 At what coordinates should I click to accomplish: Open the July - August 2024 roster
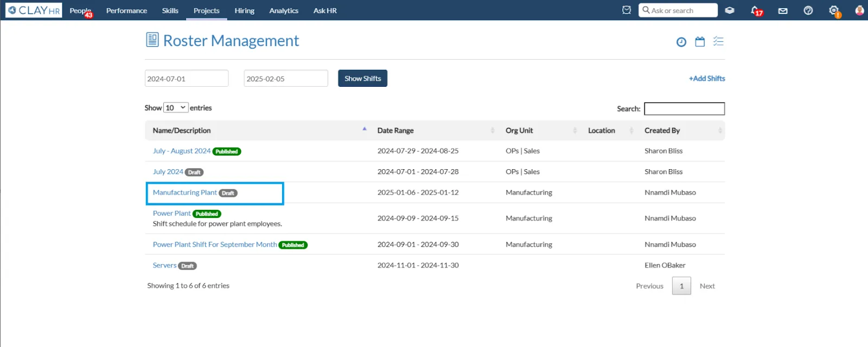[182, 151]
